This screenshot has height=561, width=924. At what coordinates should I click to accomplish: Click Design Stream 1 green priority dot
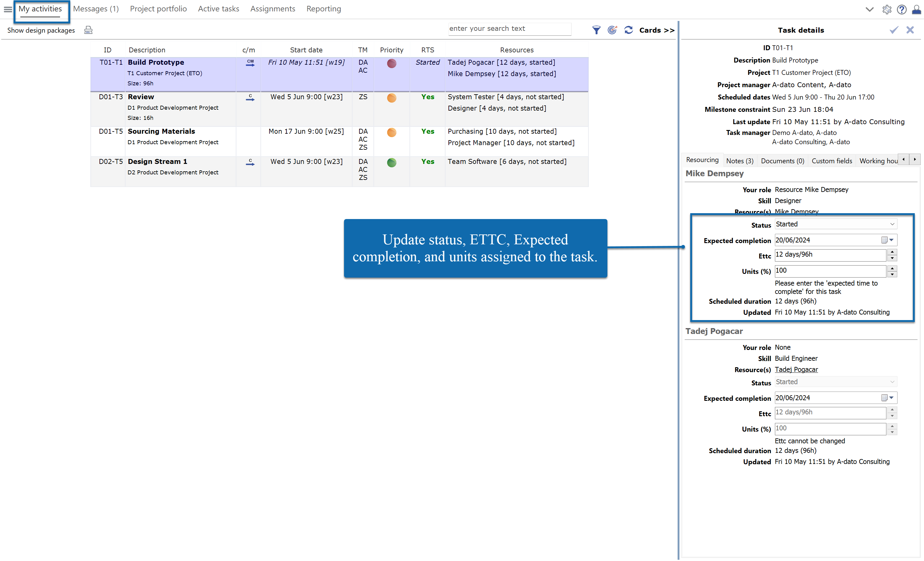tap(391, 162)
